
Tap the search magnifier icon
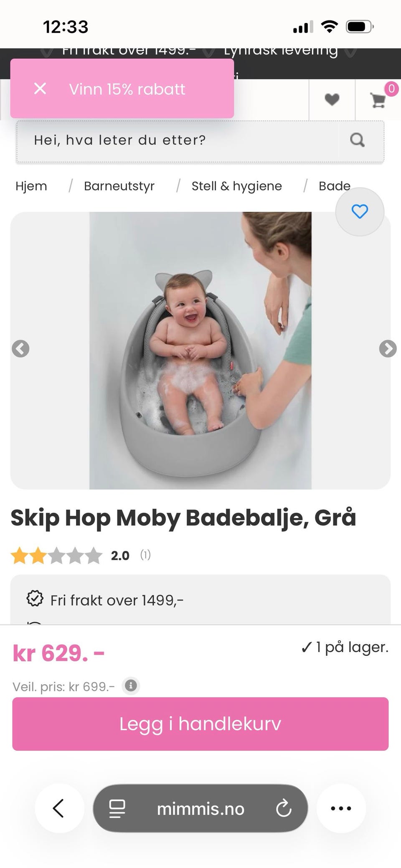click(x=357, y=140)
